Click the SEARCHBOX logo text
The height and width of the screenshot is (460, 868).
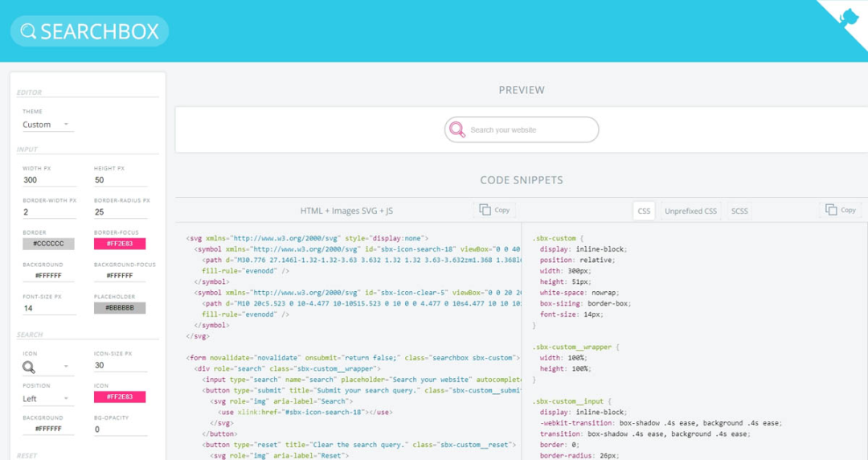100,31
